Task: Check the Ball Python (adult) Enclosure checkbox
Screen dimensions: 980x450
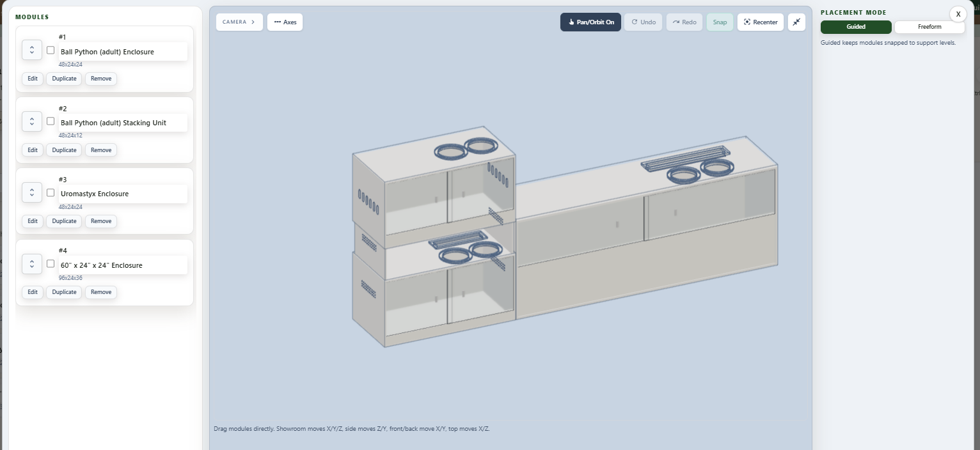Action: (51, 50)
